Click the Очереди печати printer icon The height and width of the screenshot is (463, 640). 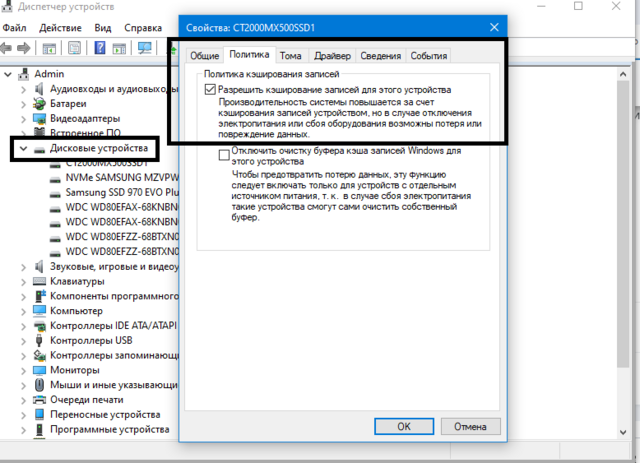pos(39,399)
